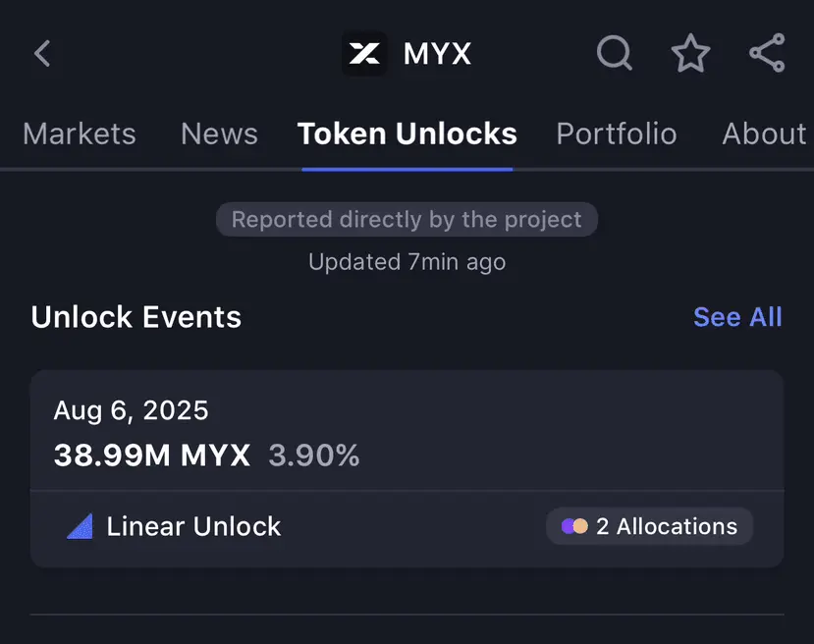Viewport: 814px width, 644px height.
Task: Click the See All link
Action: pos(737,317)
